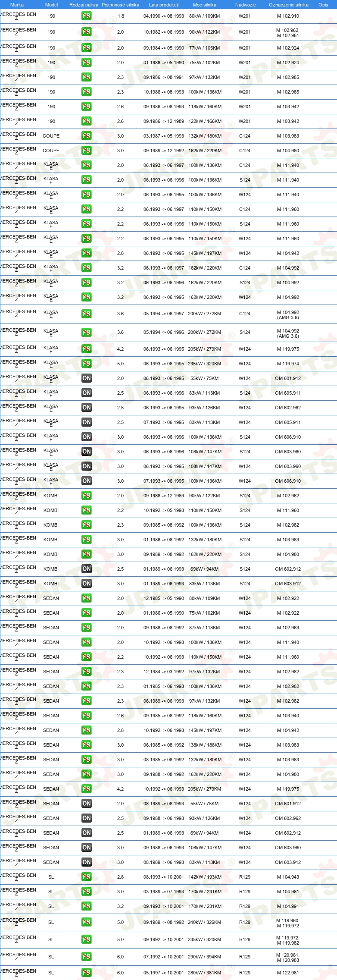
Task: Click petrol icon in SL 2.8 row
Action: (86, 877)
